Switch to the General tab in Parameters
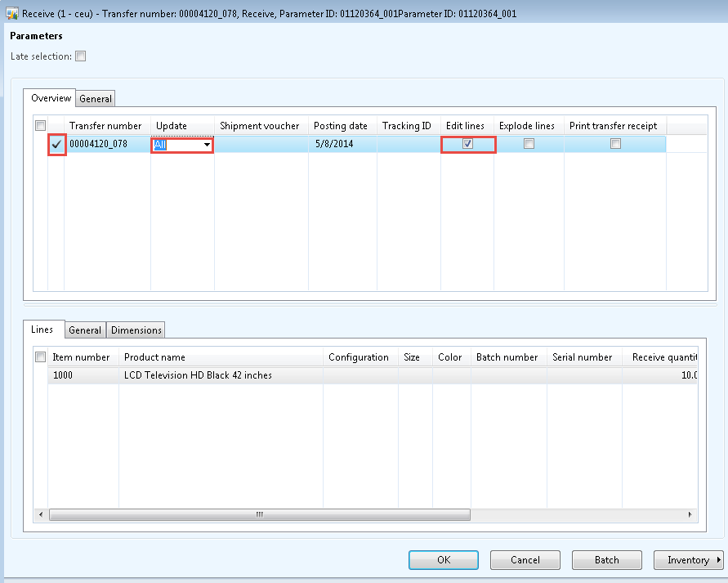This screenshot has height=583, width=728. click(x=95, y=98)
